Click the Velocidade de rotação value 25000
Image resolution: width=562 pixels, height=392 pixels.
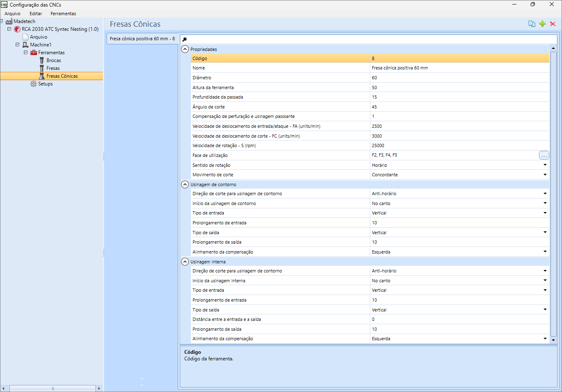coord(460,145)
